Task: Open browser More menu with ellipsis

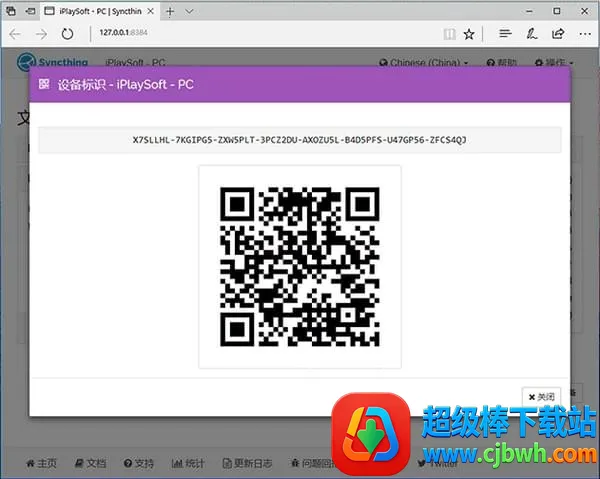Action: pyautogui.click(x=585, y=34)
